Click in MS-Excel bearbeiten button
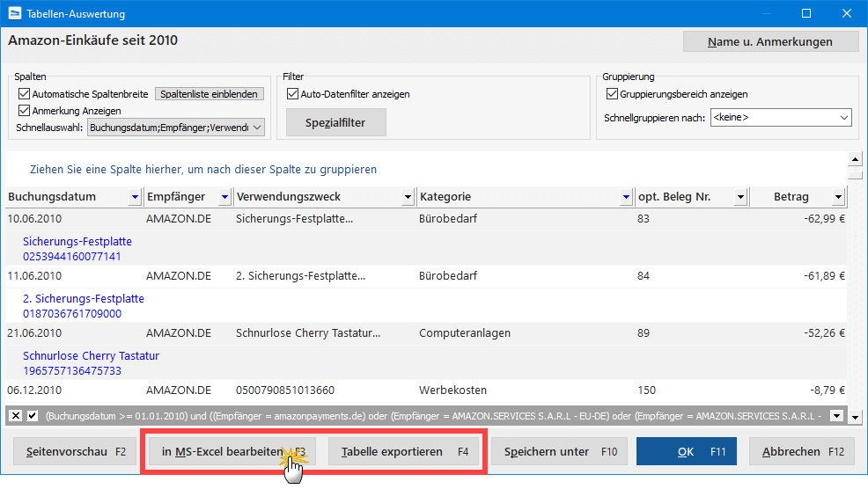Viewport: 868px width, 489px height. [232, 451]
